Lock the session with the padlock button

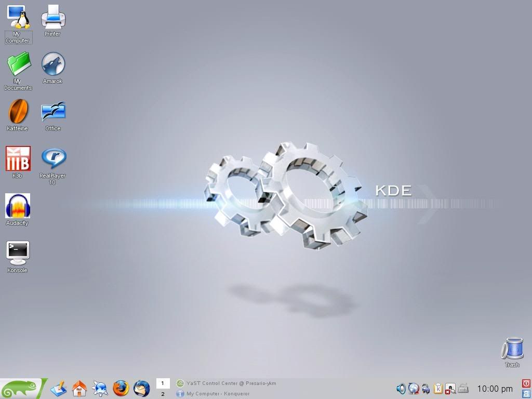pos(526,394)
